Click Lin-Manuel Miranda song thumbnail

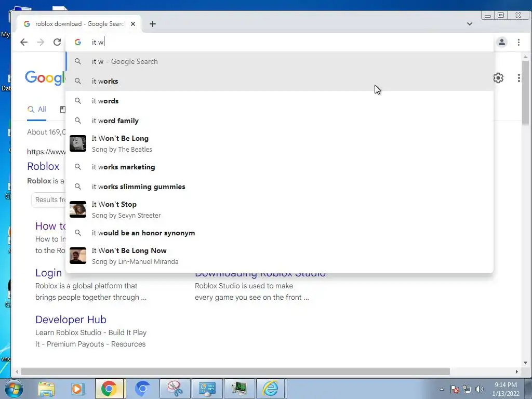point(78,256)
